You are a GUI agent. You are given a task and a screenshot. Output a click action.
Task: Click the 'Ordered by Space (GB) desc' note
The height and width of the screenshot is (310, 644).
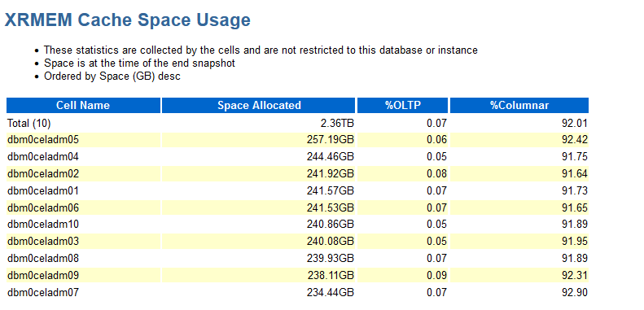pos(112,76)
